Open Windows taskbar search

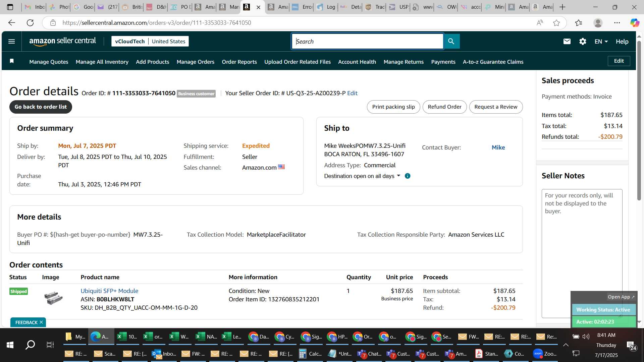[30, 345]
